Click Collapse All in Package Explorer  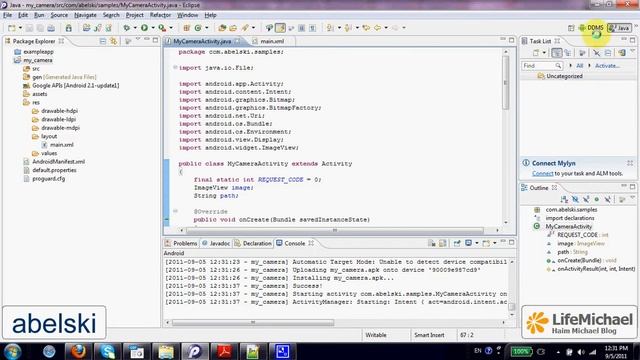pyautogui.click(x=103, y=41)
